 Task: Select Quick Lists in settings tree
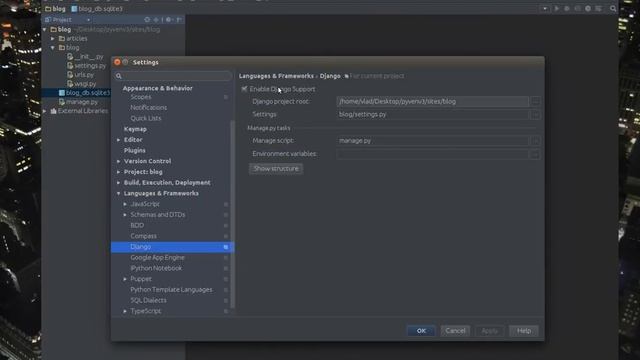click(x=146, y=118)
